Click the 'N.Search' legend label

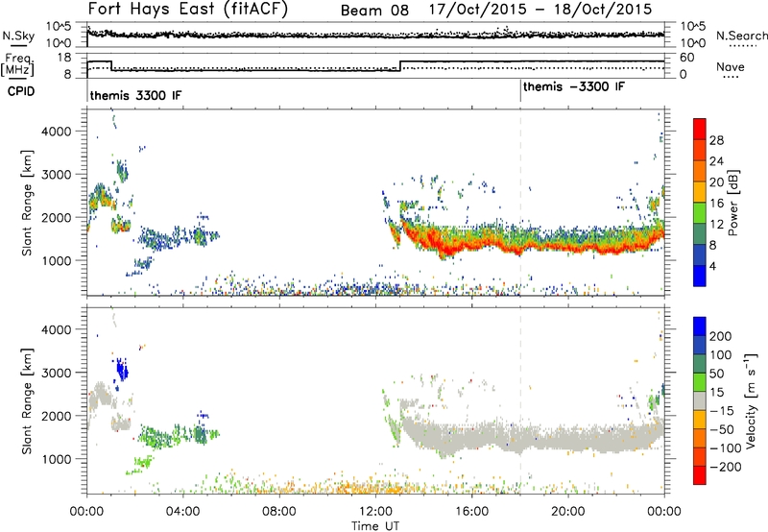741,36
